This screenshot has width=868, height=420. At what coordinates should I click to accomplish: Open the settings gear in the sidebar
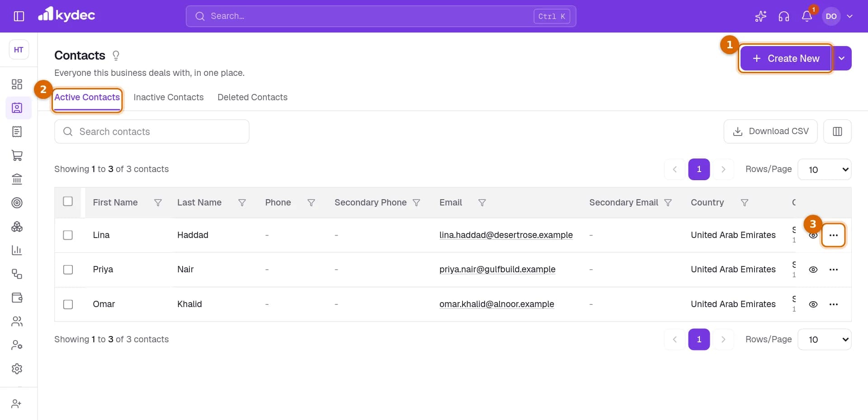pyautogui.click(x=17, y=369)
